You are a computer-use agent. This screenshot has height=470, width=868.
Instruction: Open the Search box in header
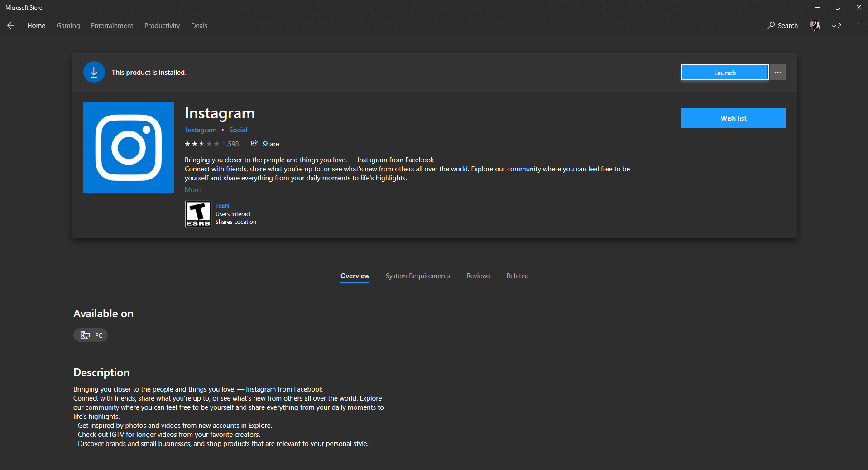click(783, 26)
